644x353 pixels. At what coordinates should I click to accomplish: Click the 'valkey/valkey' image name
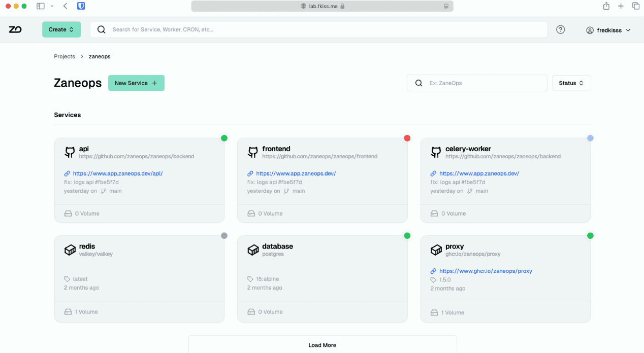(95, 254)
